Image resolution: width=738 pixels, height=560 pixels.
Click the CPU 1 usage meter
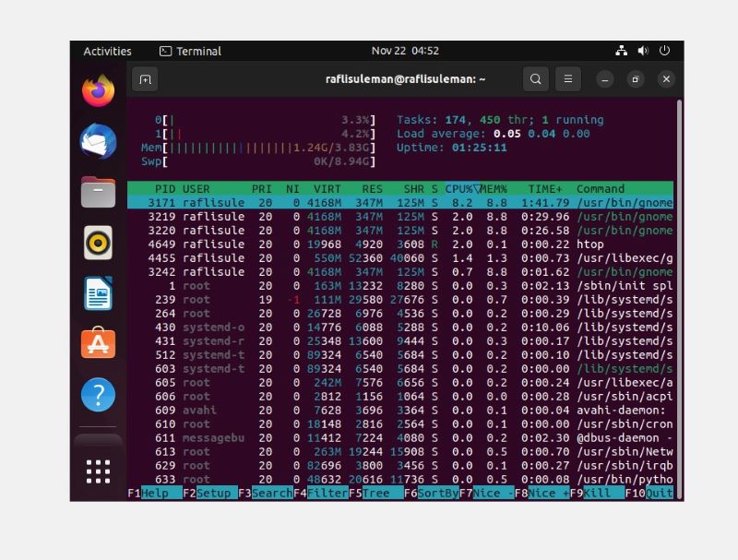(x=266, y=134)
